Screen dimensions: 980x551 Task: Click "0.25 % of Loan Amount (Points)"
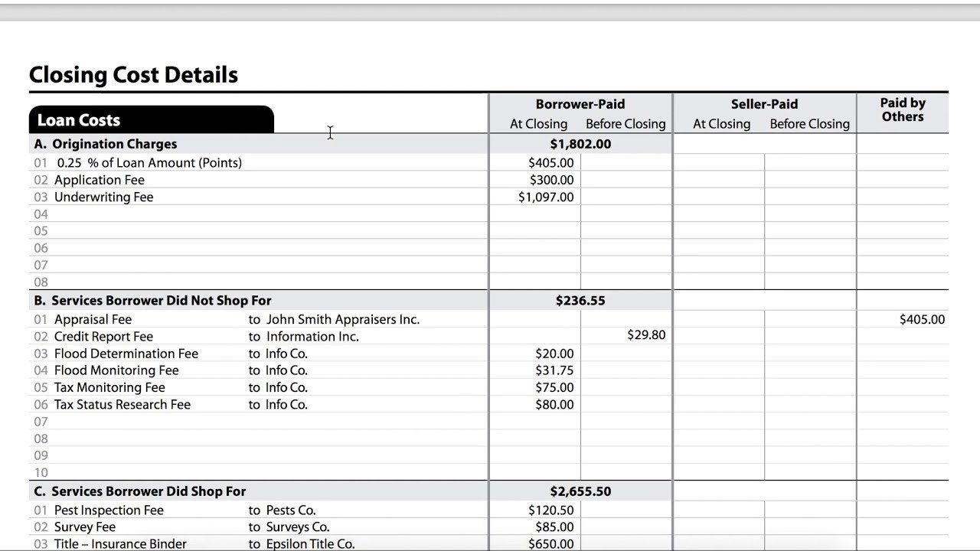[149, 163]
